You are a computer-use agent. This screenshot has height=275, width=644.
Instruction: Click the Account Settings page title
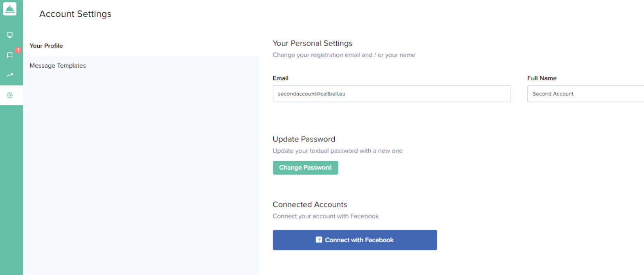[75, 14]
